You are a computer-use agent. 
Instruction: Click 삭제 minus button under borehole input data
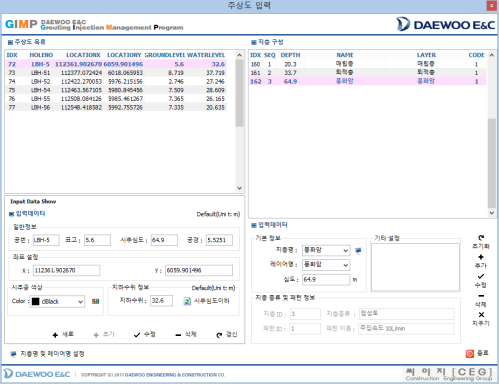pos(186,334)
